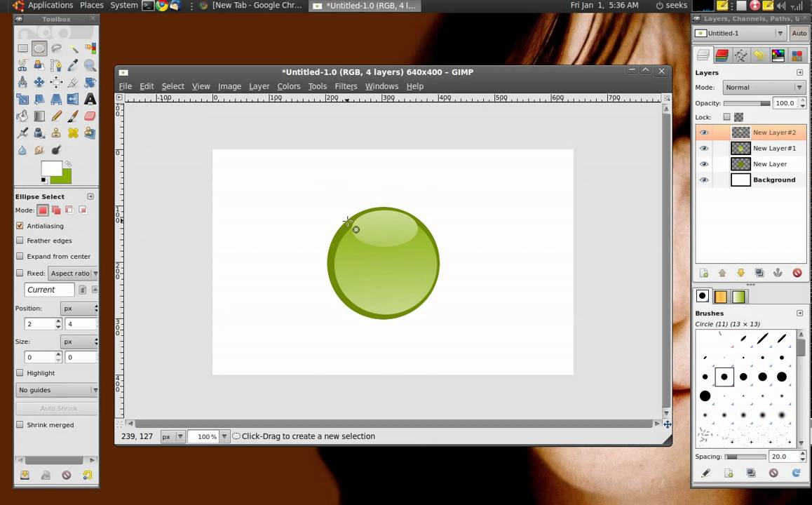Image resolution: width=812 pixels, height=505 pixels.
Task: Hide the New Layer#2 eye icon
Action: pos(704,133)
